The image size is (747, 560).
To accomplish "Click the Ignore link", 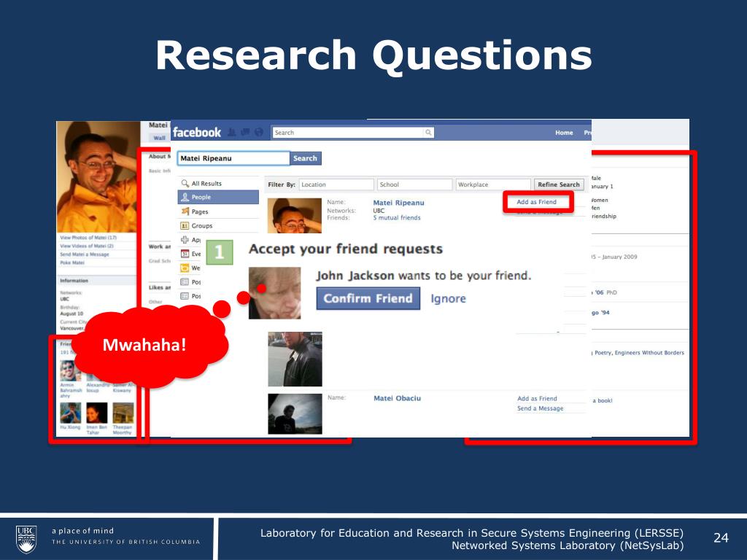I will 449,298.
